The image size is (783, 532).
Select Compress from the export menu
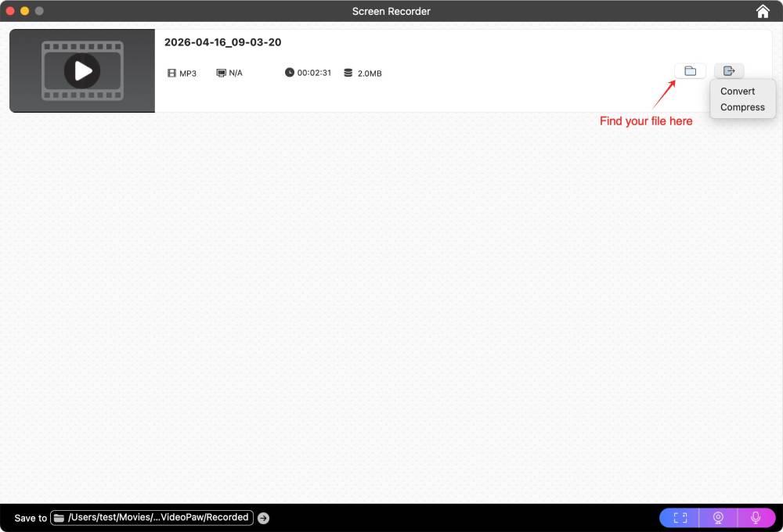coord(742,107)
